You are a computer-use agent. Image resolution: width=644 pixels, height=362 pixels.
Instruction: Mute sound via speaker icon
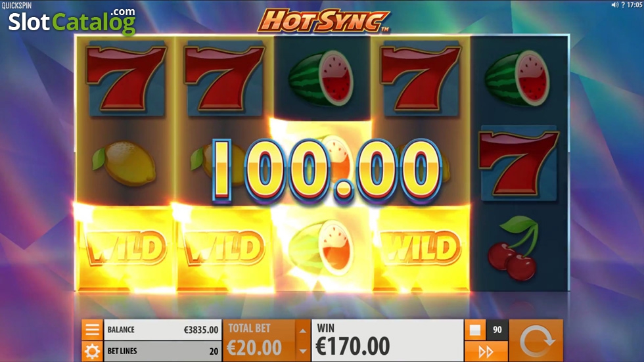tap(615, 5)
